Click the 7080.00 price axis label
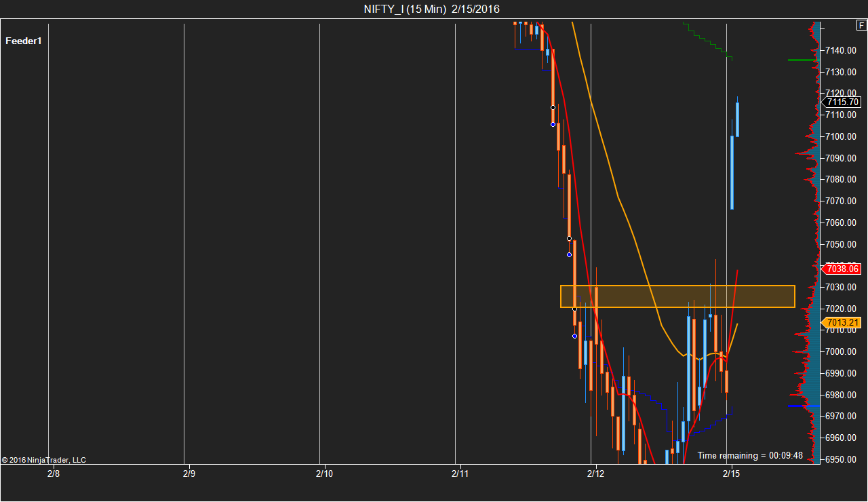This screenshot has width=868, height=502. [841, 179]
